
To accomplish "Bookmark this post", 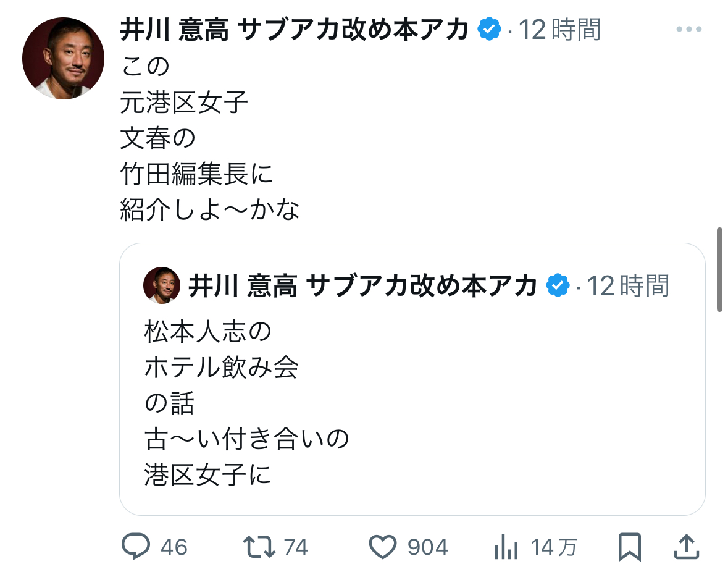I will [x=629, y=547].
